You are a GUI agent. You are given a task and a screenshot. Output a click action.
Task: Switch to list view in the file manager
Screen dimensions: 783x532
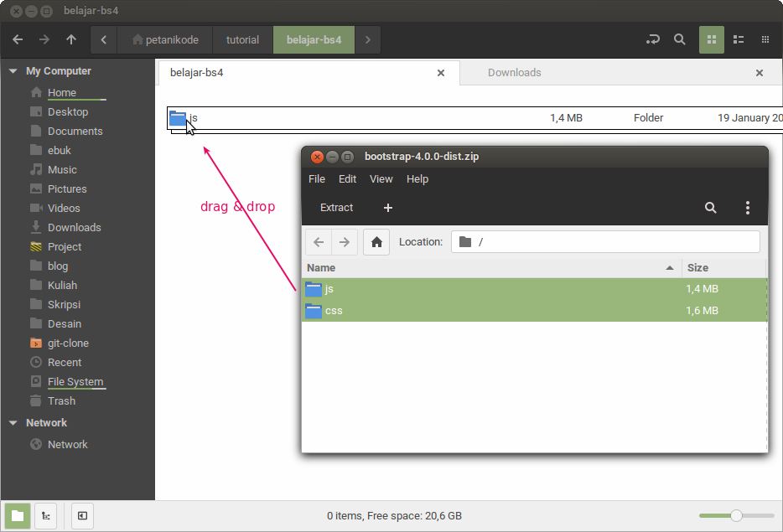[739, 39]
